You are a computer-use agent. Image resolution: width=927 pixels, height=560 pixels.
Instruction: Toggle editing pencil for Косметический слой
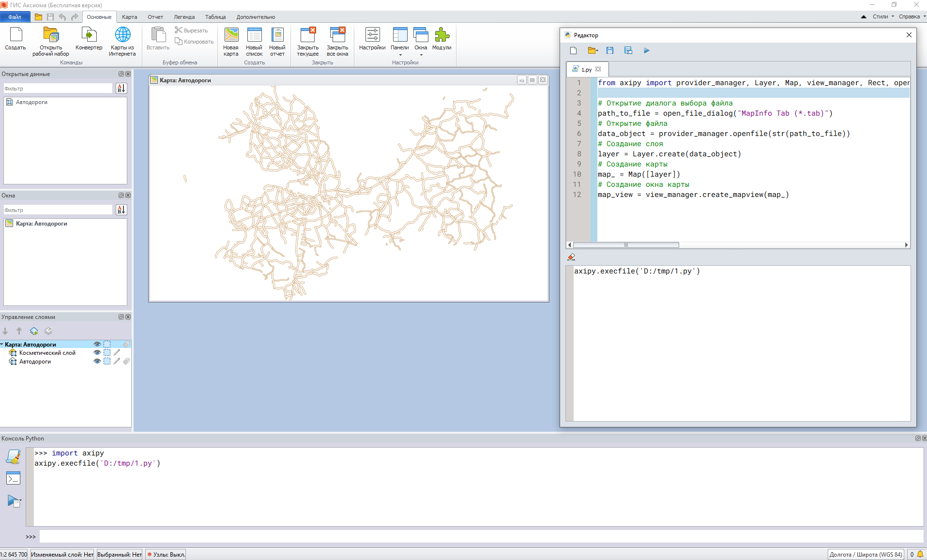[117, 353]
